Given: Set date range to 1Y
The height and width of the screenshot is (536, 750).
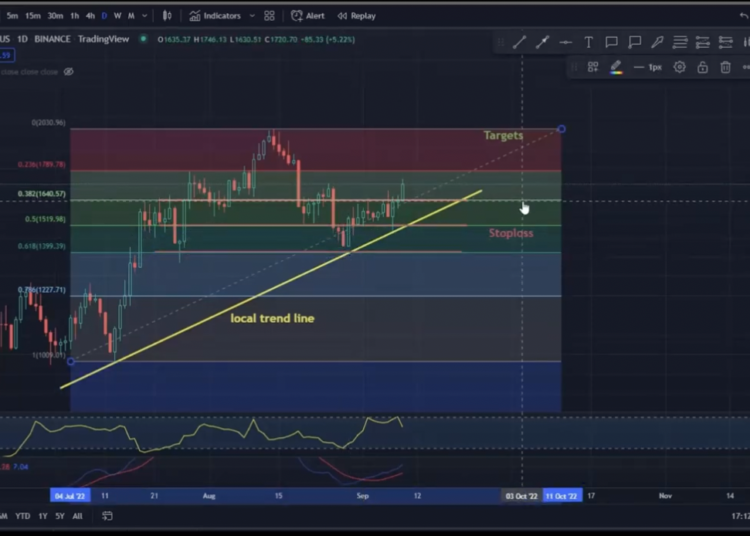Looking at the screenshot, I should click(x=43, y=516).
